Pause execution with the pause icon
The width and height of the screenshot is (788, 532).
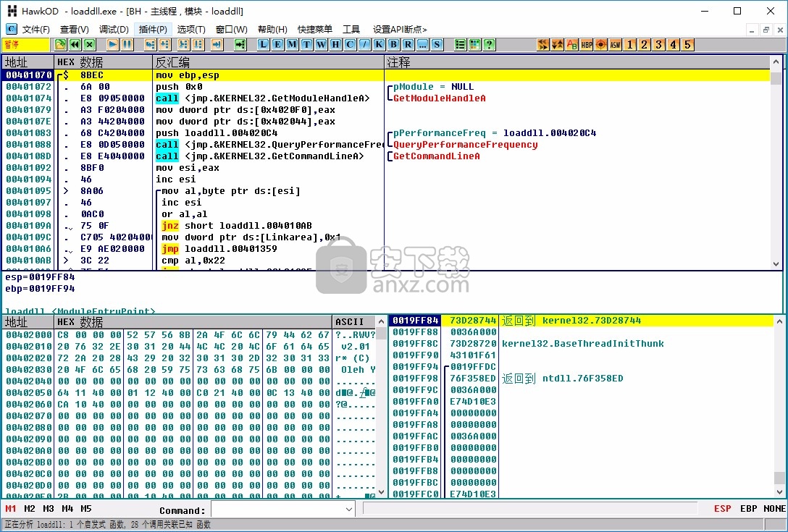(127, 45)
